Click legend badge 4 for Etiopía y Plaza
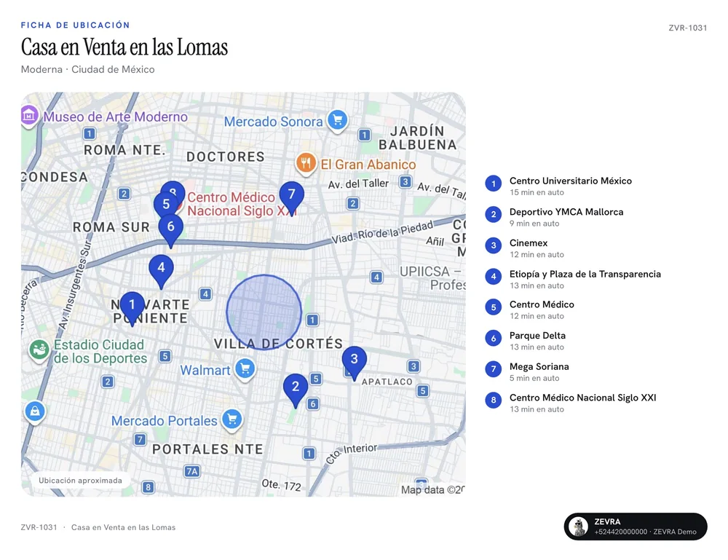Screen dimensions: 728x560 coord(494,277)
